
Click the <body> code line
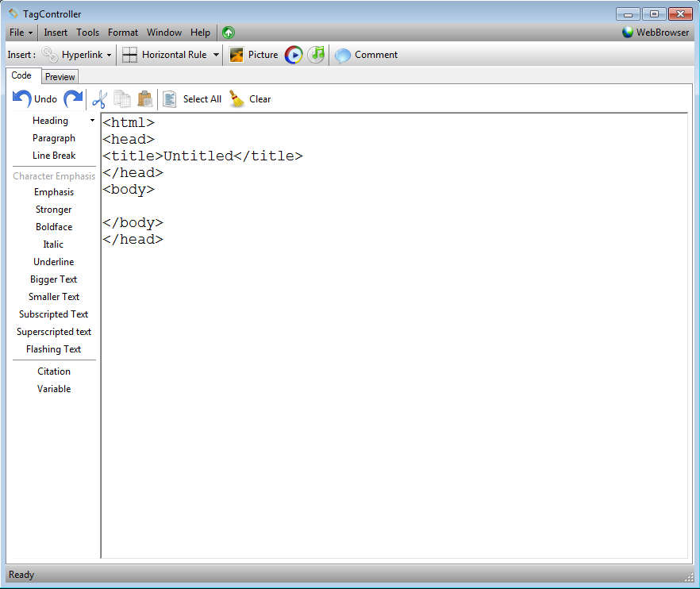click(129, 190)
